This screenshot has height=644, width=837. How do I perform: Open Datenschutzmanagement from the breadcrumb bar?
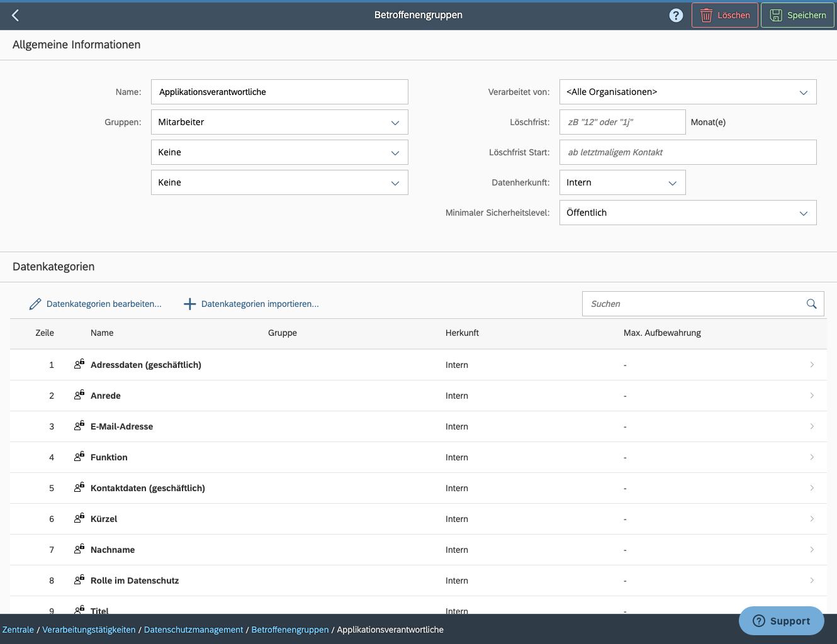[193, 630]
